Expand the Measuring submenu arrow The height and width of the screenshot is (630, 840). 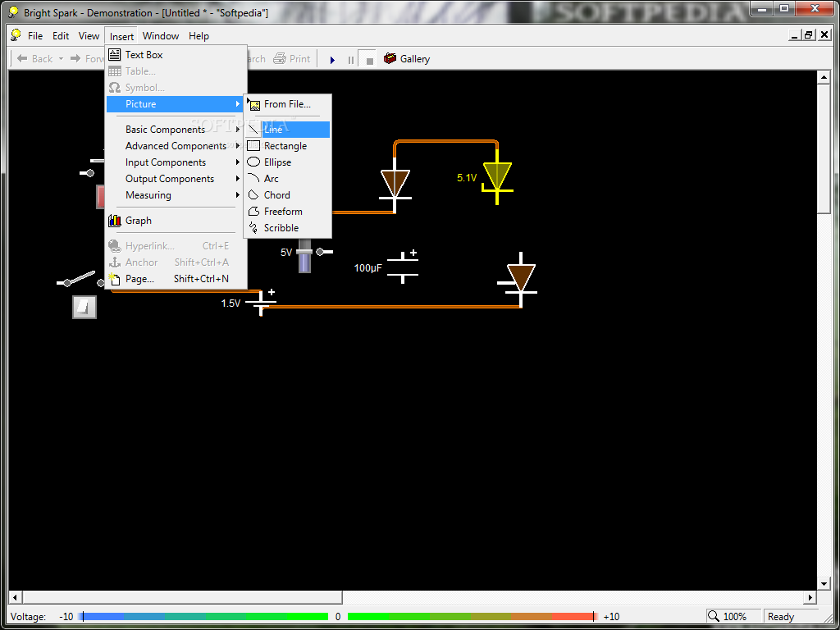(237, 195)
